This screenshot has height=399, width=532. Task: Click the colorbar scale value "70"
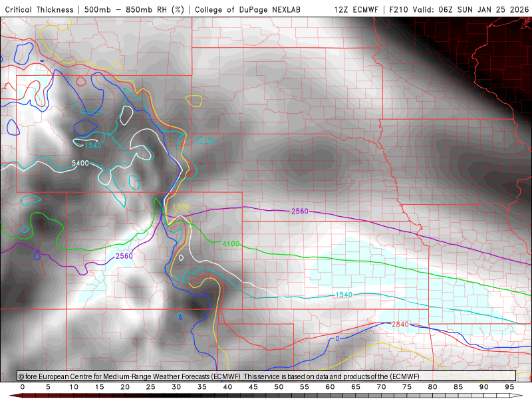point(381,387)
